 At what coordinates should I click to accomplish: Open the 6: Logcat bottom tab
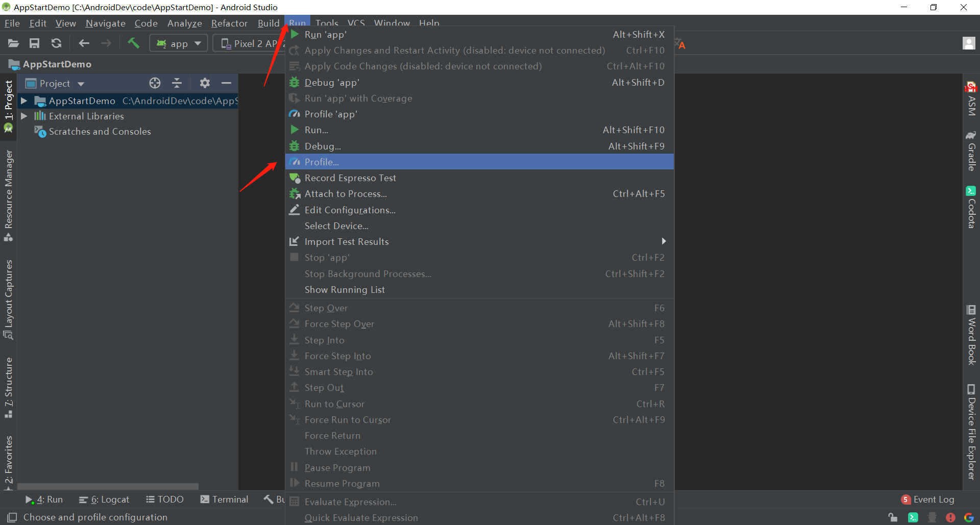[x=105, y=499]
